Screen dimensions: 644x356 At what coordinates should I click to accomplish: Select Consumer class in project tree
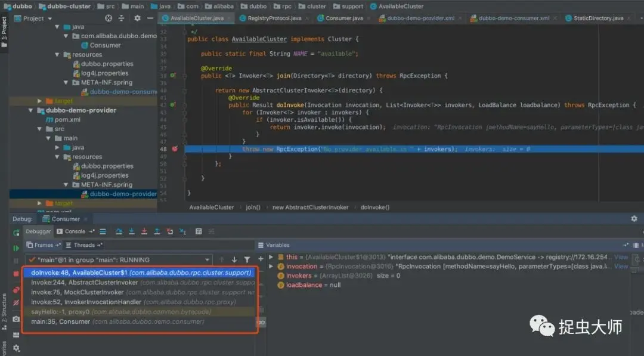pyautogui.click(x=105, y=45)
